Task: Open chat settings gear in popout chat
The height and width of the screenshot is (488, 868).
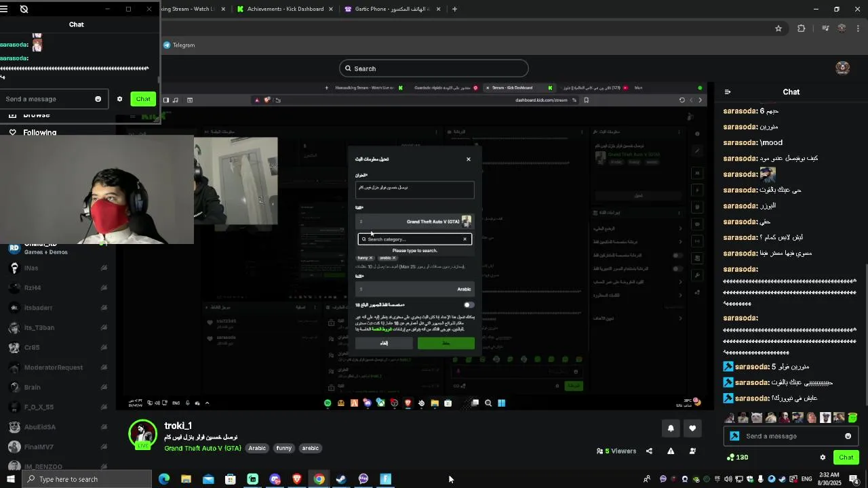Action: pos(120,99)
